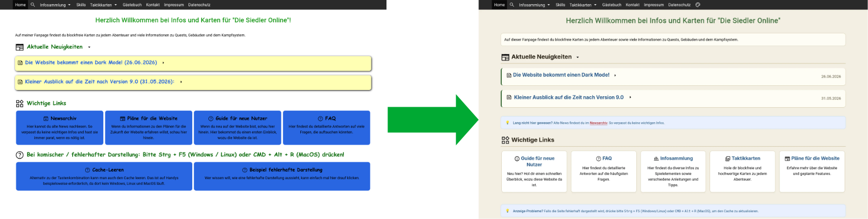The width and height of the screenshot is (868, 219).
Task: Follow the red underlined Newsarchiv link
Action: (598, 123)
